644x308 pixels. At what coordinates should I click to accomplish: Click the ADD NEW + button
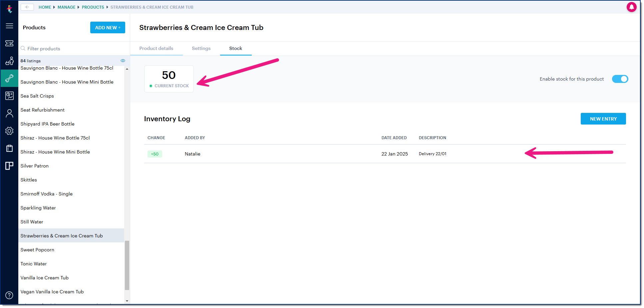(108, 27)
